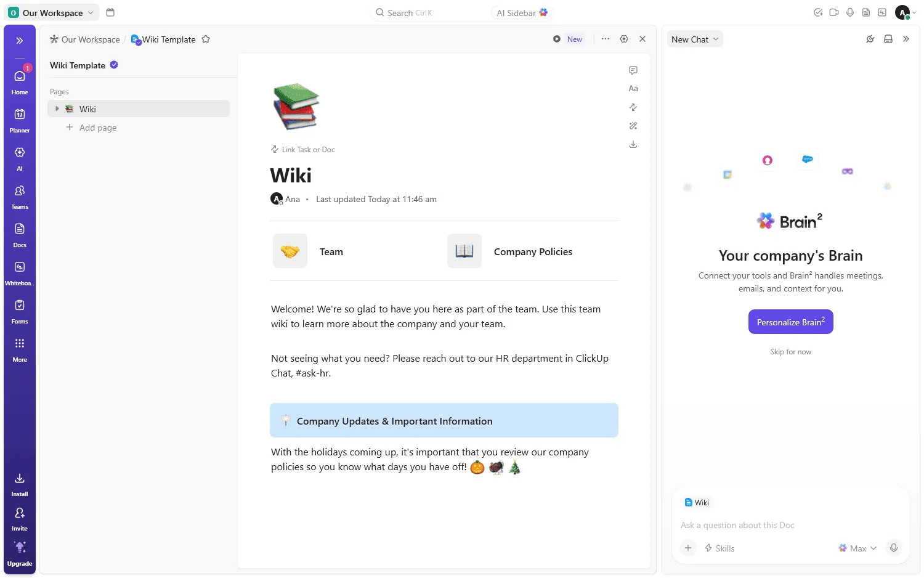
Task: Click the chat panel layout icon
Action: (888, 39)
